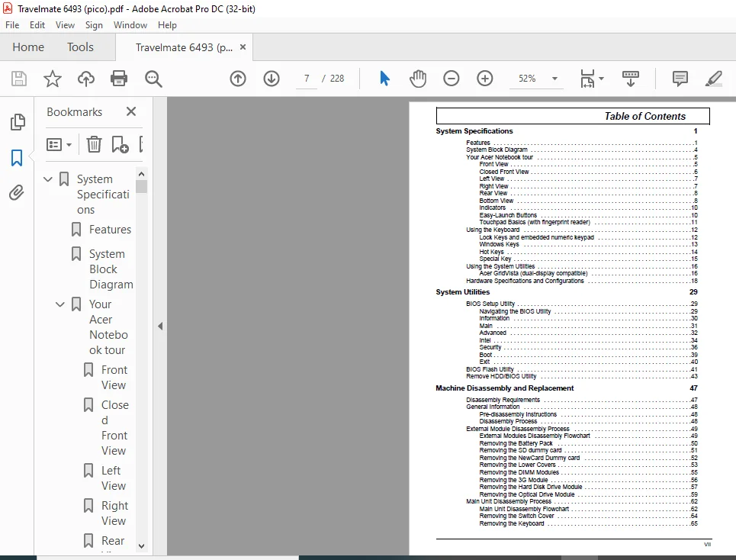Jump to System Block Diagram bookmark
This screenshot has width=736, height=560.
point(111,269)
